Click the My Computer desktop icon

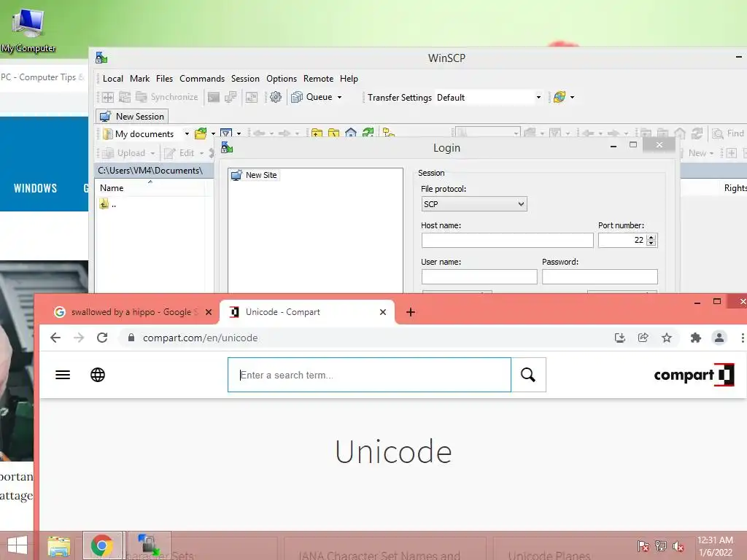28,29
